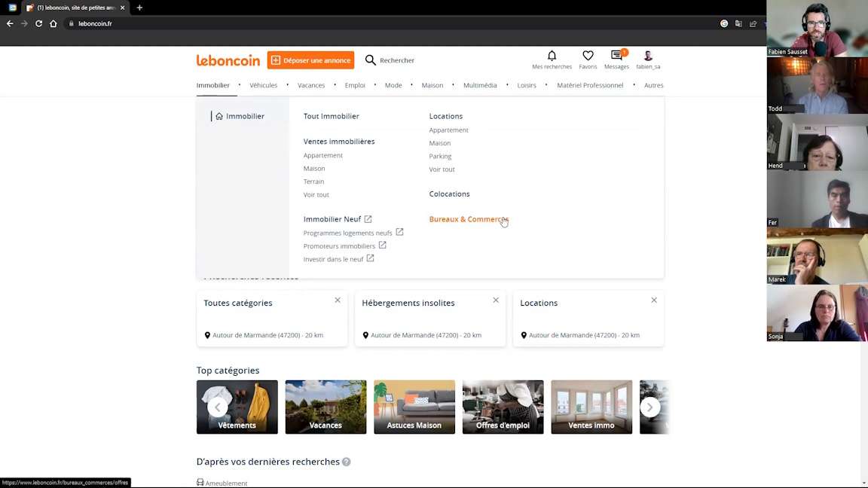Open Colocations link

pyautogui.click(x=449, y=194)
